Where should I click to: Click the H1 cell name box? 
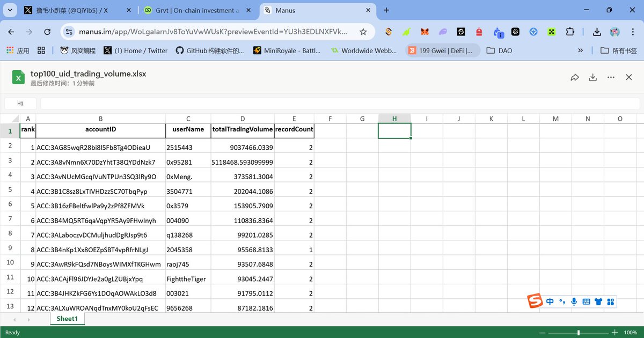coord(20,104)
